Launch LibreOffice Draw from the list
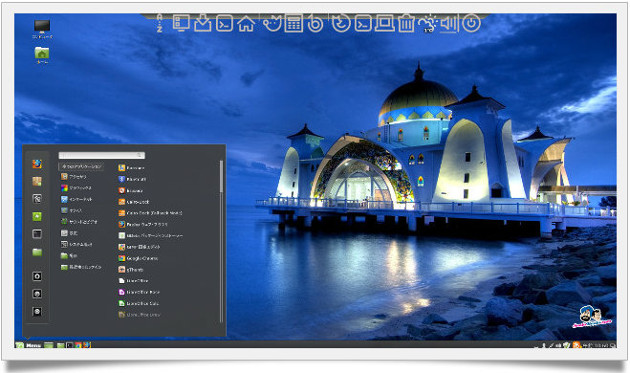Viewport: 630px width, 373px height. [x=139, y=314]
